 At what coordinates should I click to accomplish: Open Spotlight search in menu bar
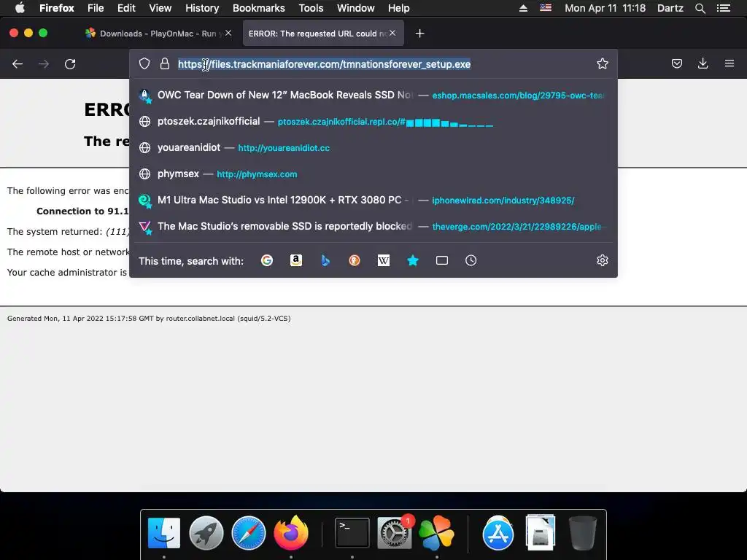(700, 8)
